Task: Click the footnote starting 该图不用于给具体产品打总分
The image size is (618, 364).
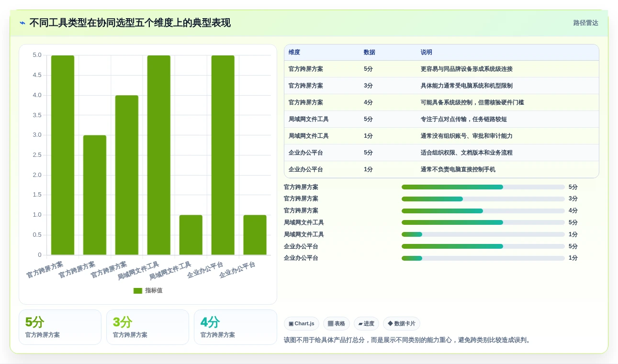Action: pyautogui.click(x=408, y=340)
